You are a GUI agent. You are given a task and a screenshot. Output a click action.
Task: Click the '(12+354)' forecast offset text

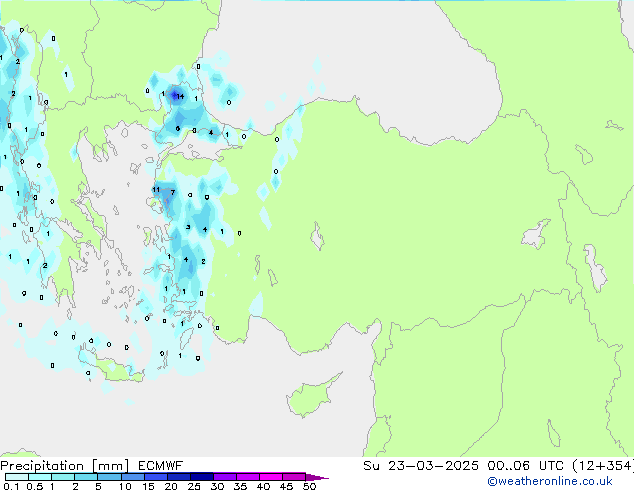[x=603, y=466]
